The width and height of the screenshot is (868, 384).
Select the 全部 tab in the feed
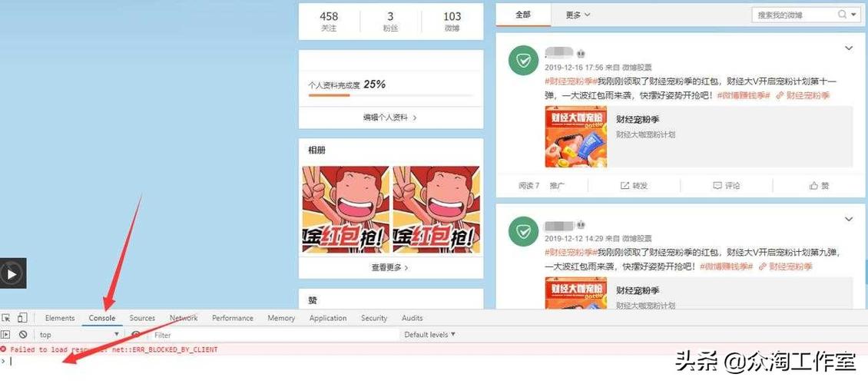tap(523, 15)
